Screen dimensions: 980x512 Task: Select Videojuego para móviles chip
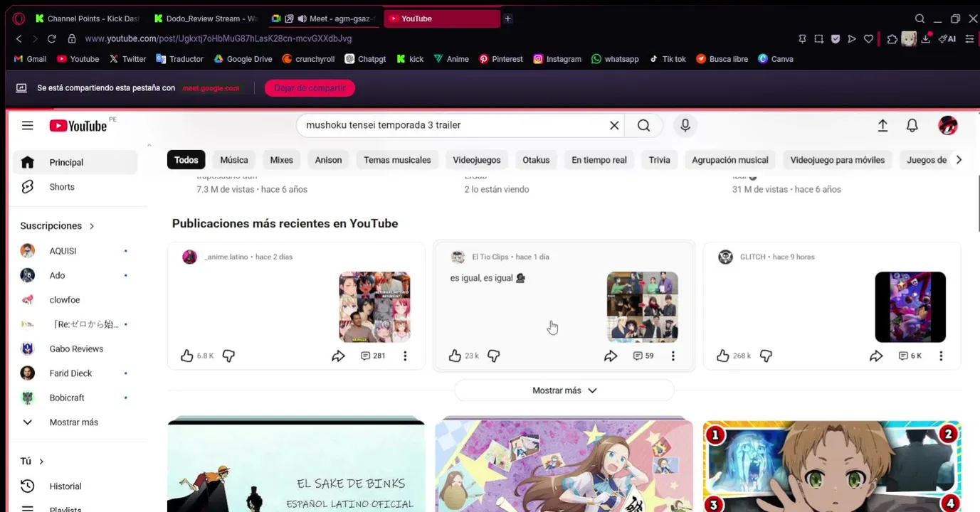click(838, 160)
